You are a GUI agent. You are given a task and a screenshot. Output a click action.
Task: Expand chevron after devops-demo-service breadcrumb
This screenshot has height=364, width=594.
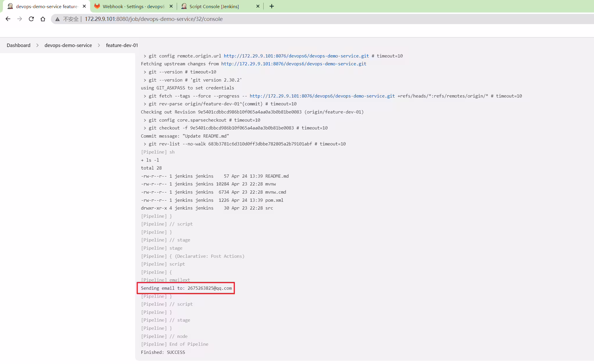(x=99, y=45)
